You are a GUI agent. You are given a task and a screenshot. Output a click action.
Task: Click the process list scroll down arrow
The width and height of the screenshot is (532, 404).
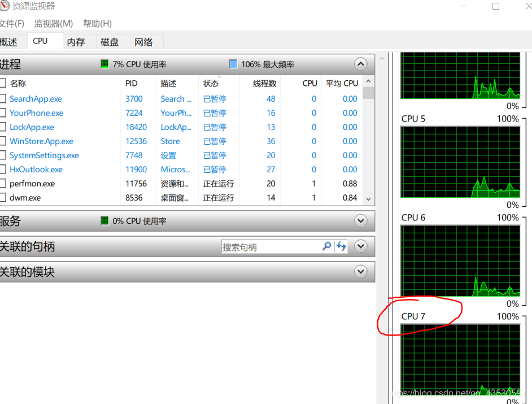point(368,199)
